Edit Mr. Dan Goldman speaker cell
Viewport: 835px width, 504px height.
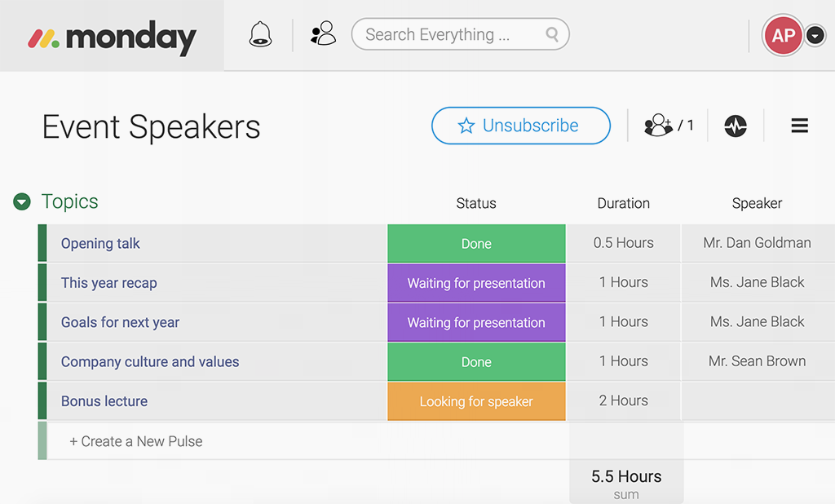click(758, 244)
